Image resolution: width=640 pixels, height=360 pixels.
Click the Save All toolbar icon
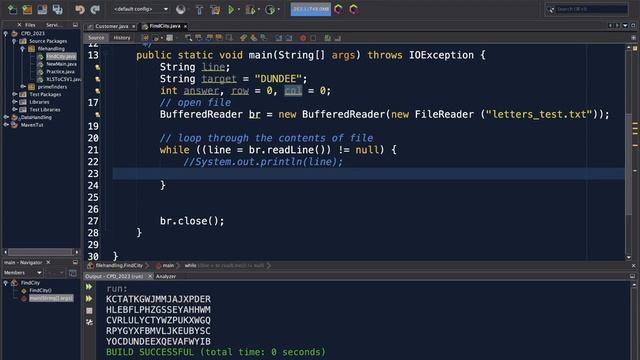(58, 9)
